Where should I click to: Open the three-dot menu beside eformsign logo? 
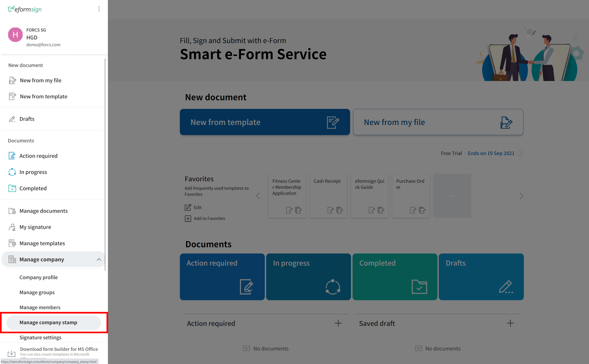(99, 9)
